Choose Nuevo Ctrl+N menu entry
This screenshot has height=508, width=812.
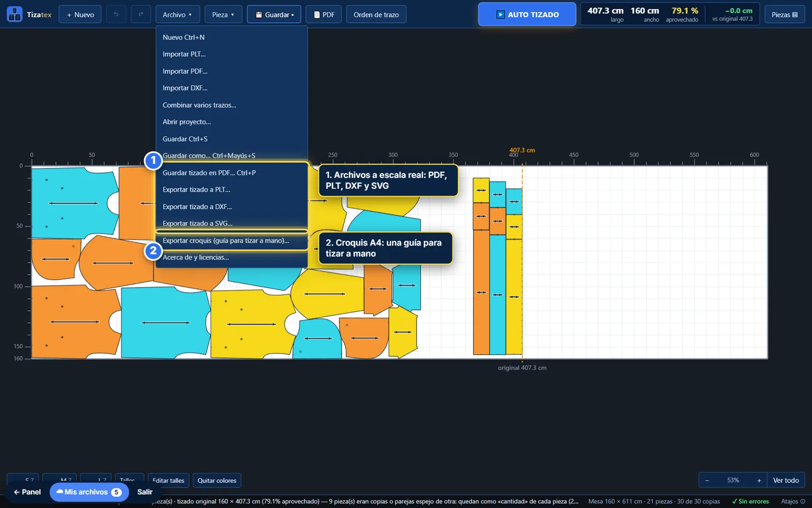tap(232, 37)
